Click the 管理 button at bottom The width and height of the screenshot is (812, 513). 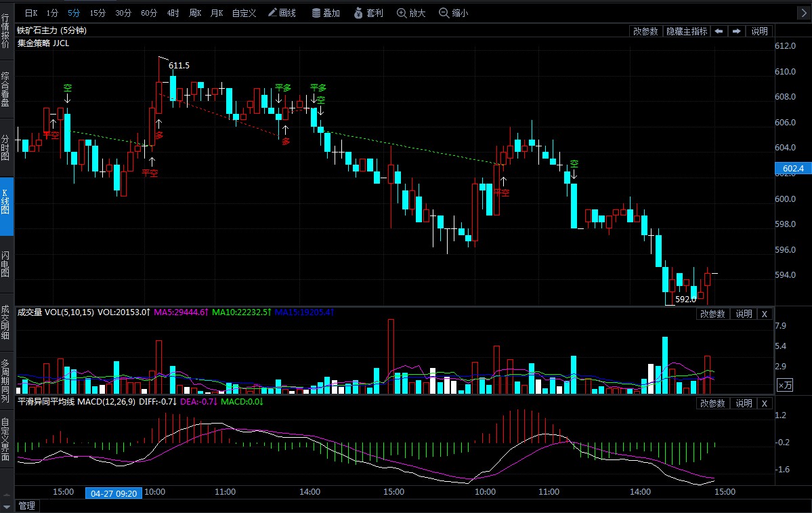tap(27, 506)
